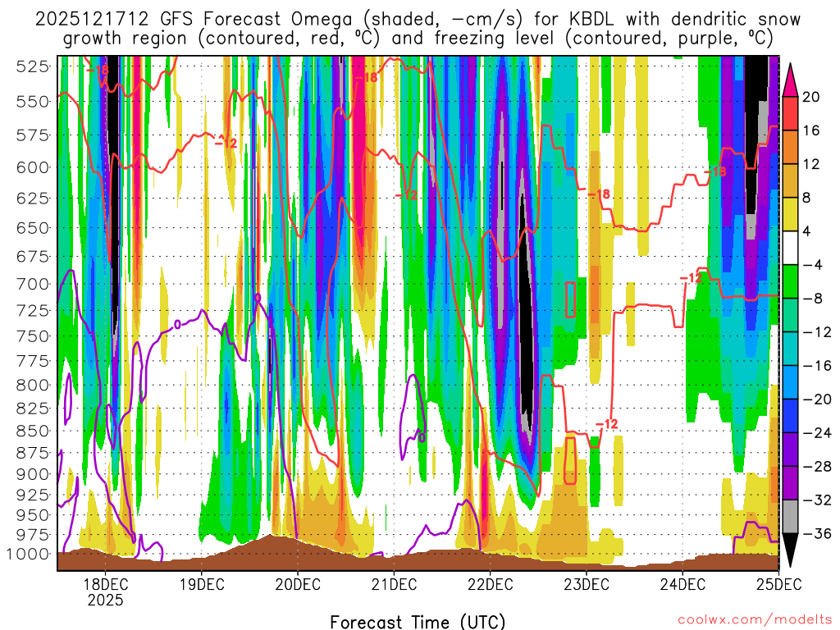
Task: Click the 975 pressure level label
Action: (33, 535)
